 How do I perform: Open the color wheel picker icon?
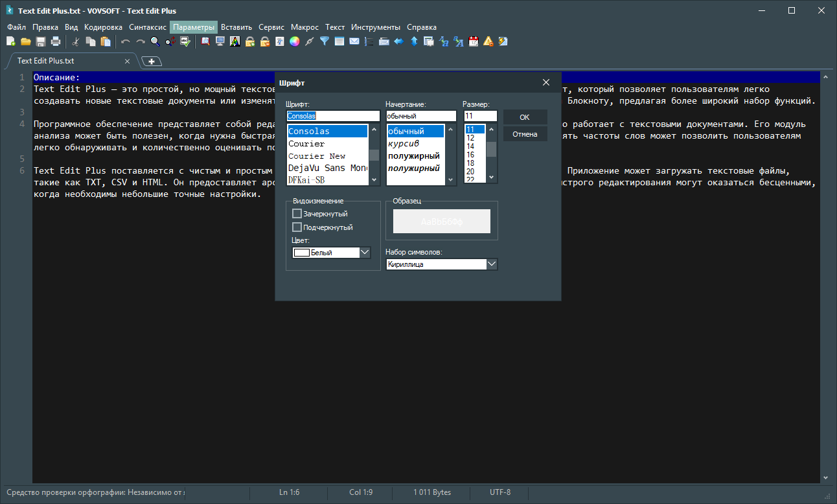(x=294, y=41)
